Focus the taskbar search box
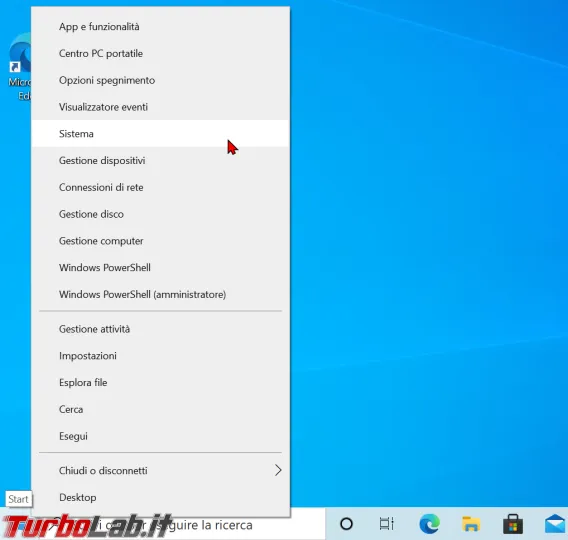This screenshot has width=568, height=540. tap(181, 525)
